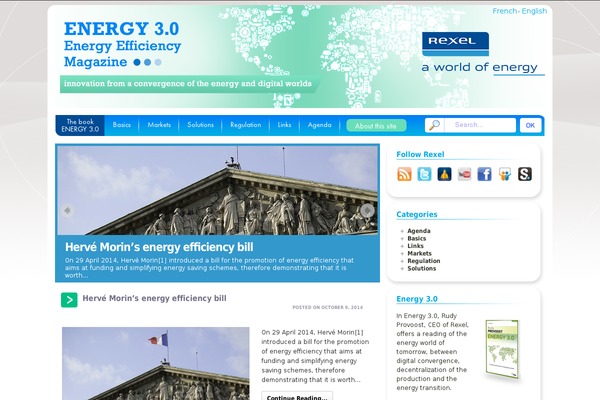Image resolution: width=600 pixels, height=400 pixels.
Task: Click the magnifying glass search icon
Action: tap(434, 125)
